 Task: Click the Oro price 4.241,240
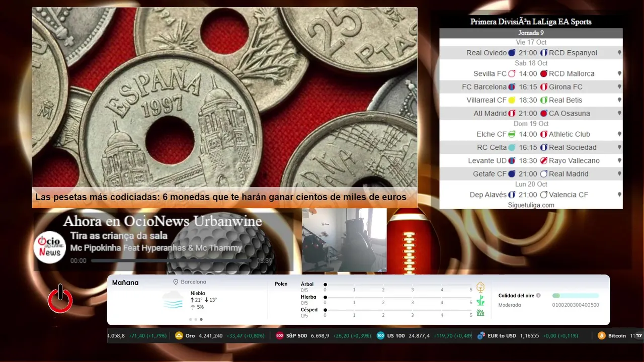[211, 336]
